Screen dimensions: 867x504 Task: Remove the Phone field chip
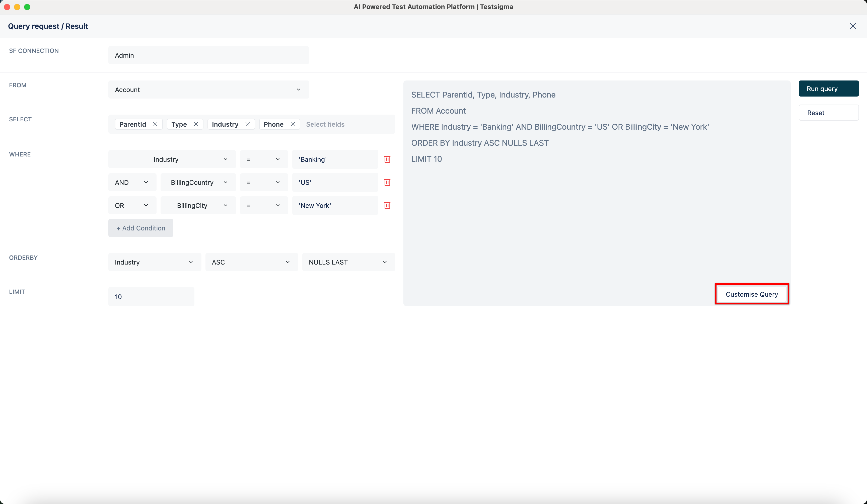[x=293, y=124]
